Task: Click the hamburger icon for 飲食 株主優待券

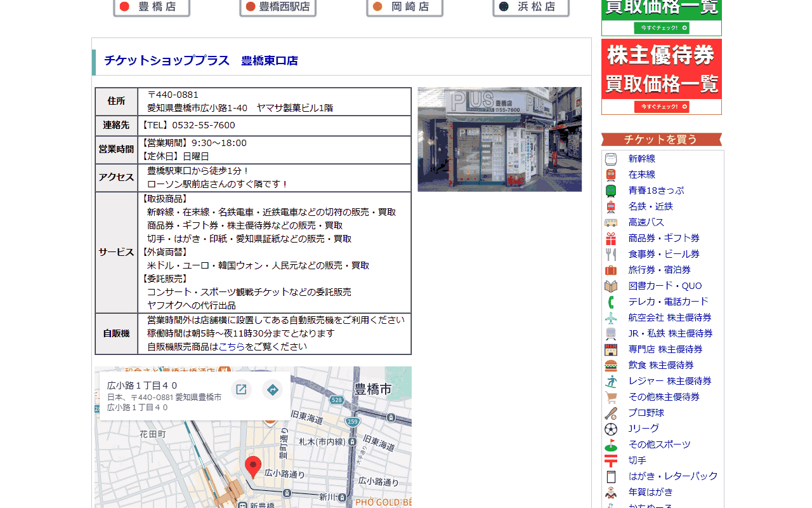Action: pos(611,365)
